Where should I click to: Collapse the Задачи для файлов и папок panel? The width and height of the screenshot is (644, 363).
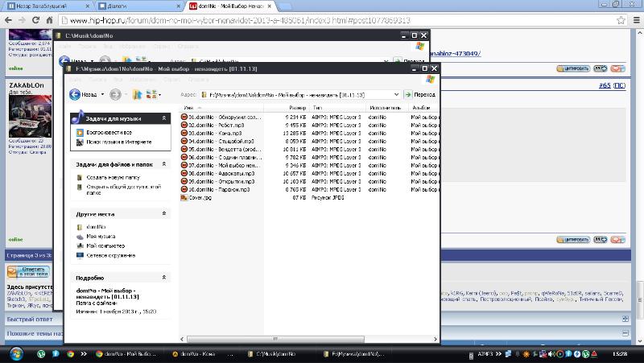tap(164, 164)
